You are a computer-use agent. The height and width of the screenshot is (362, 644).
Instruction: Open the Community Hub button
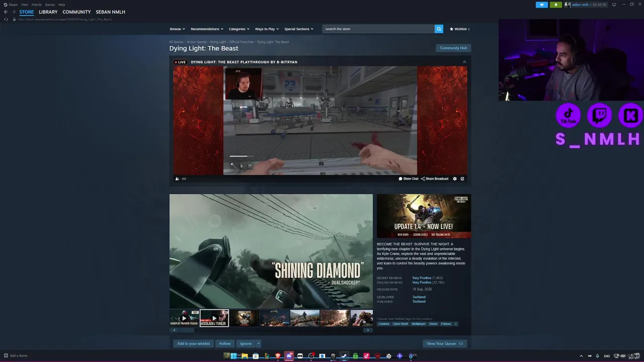(453, 48)
